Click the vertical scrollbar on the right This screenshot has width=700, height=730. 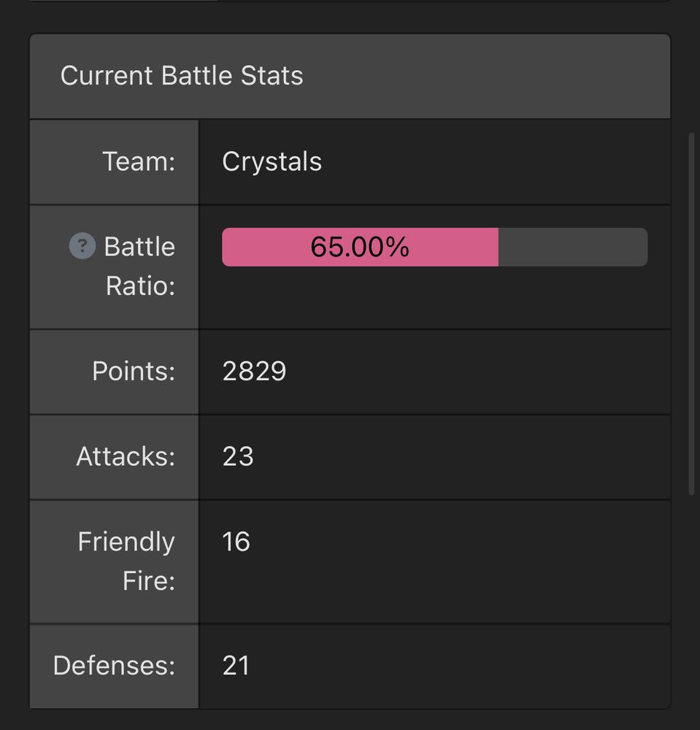click(692, 314)
